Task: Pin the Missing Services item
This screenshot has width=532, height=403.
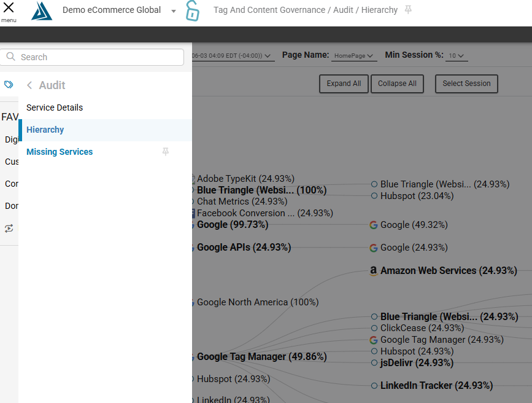Action: (x=166, y=152)
